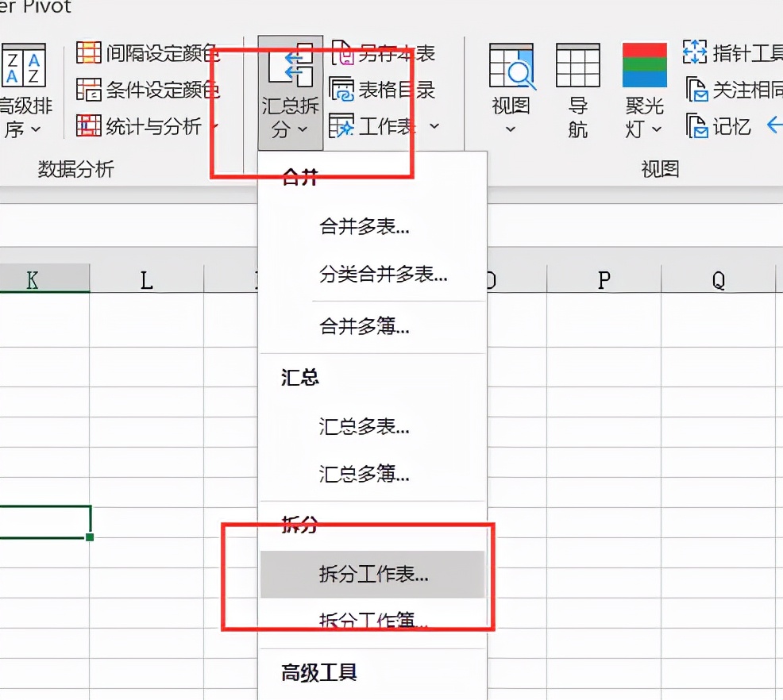Viewport: 783px width, 700px height.
Task: Click the 导航 navigation grid icon
Action: click(578, 65)
